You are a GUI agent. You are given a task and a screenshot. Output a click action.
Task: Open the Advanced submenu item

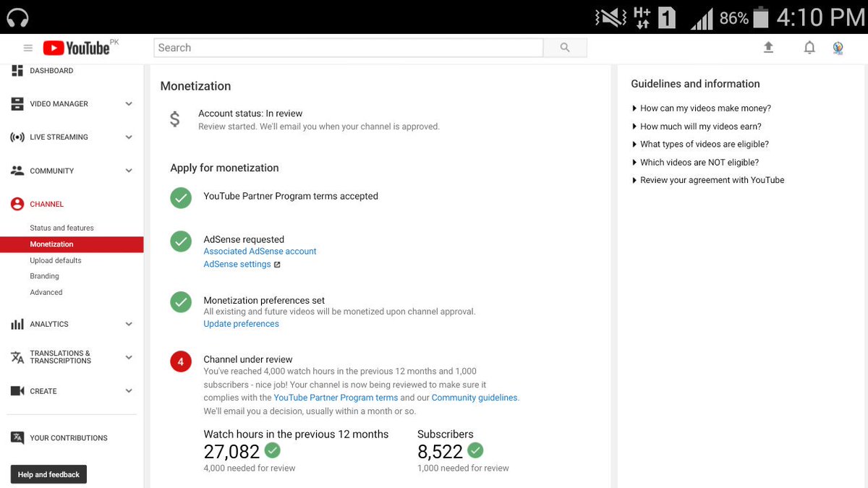(46, 292)
